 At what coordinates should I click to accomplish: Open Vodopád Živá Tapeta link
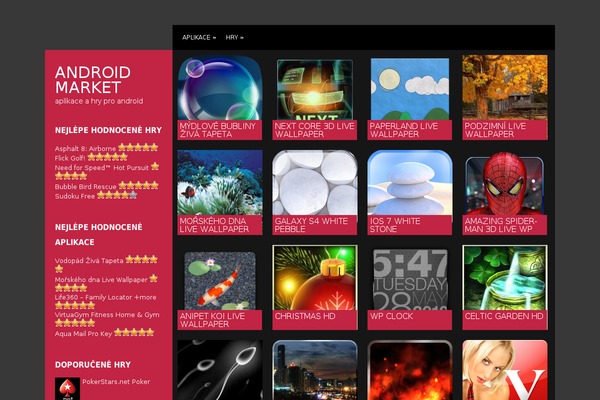click(x=89, y=261)
